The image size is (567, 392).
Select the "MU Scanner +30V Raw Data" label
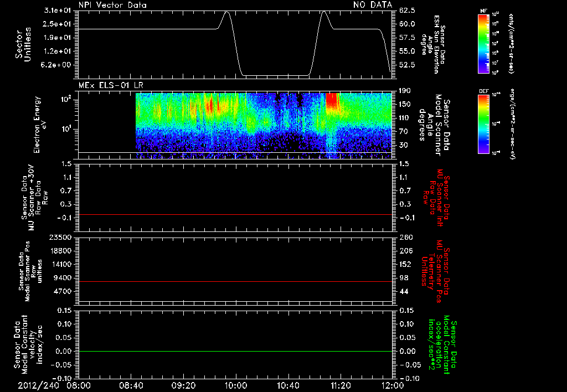tap(34, 198)
